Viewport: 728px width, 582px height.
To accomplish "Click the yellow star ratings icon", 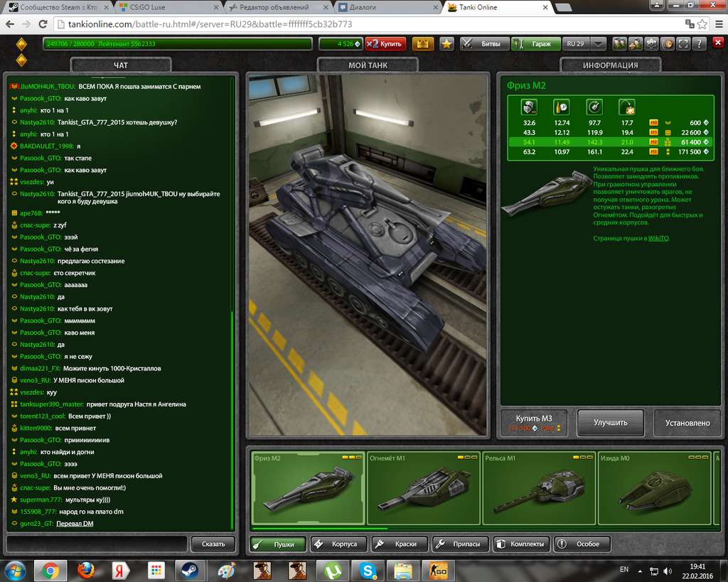I will coord(446,43).
